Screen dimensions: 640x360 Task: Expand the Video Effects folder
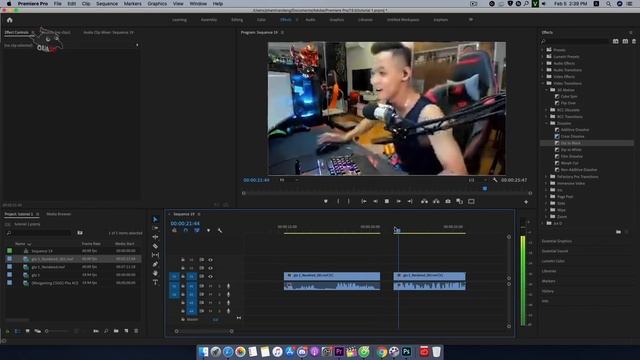click(x=543, y=77)
